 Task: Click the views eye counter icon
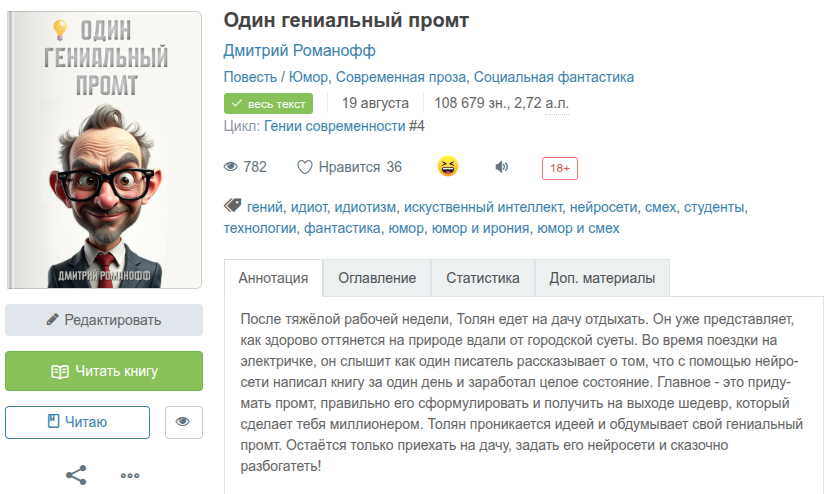tap(232, 167)
